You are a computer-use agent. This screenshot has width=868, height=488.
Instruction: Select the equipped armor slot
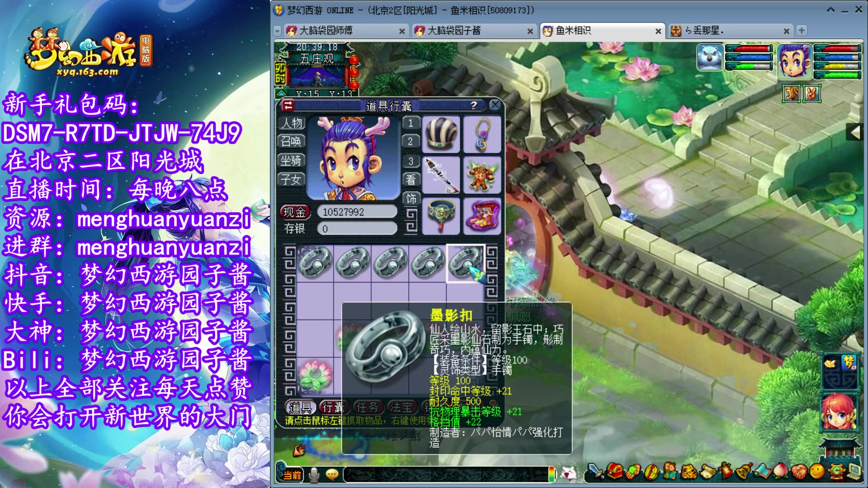click(482, 175)
